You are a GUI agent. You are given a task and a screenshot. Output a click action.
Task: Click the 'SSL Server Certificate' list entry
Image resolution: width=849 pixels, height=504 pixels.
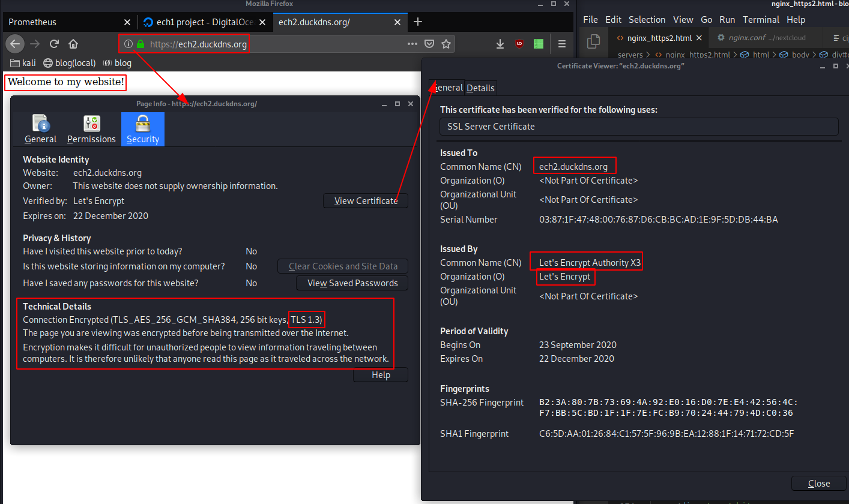click(x=639, y=127)
